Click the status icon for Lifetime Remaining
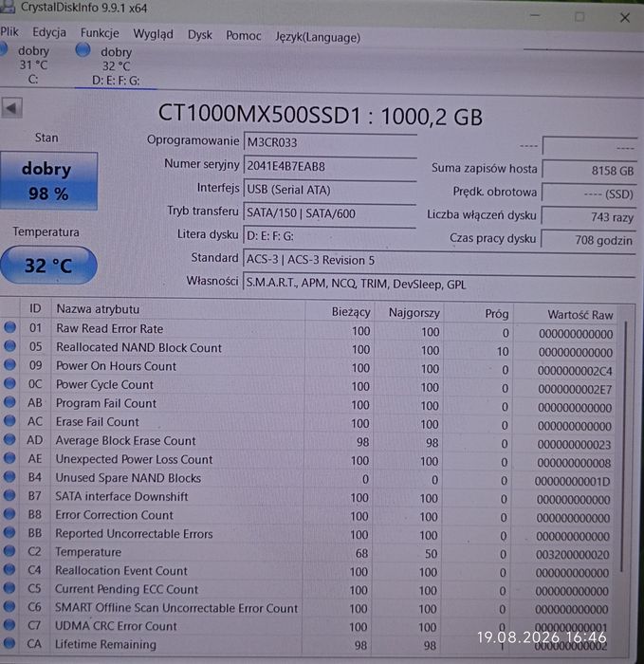 9,643
